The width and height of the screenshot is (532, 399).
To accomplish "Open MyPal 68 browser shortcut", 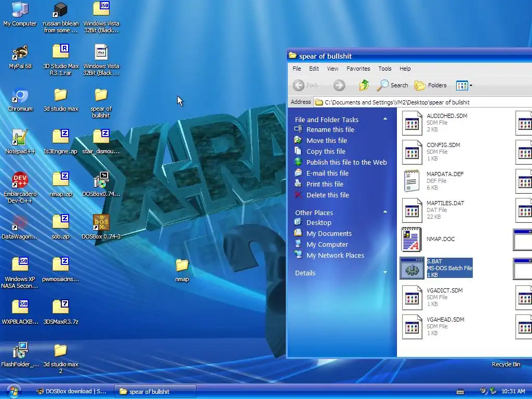I will (20, 57).
